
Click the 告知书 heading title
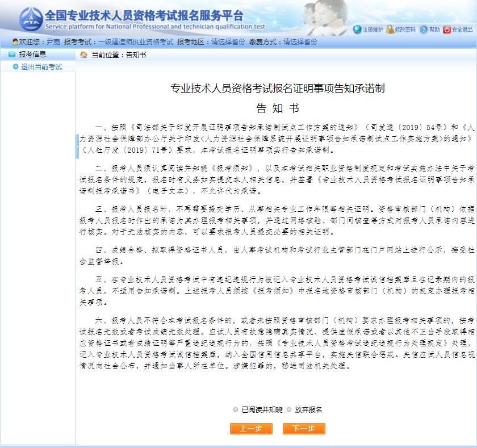[278, 108]
